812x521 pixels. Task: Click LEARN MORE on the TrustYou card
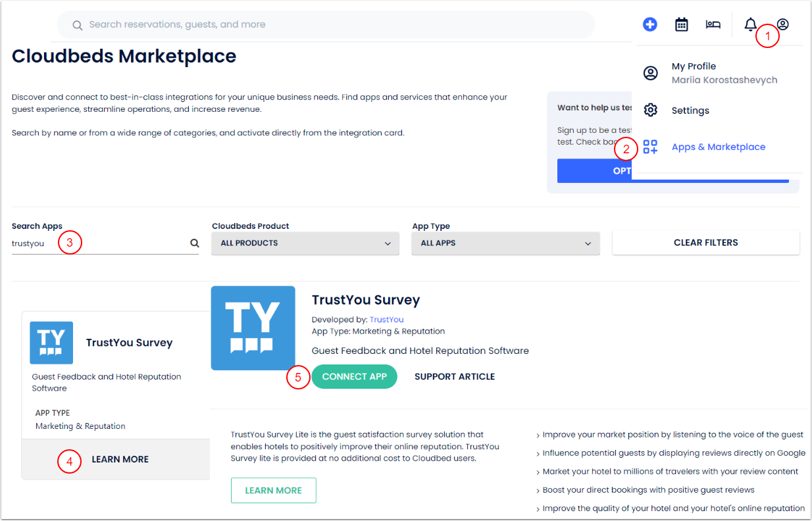point(120,459)
